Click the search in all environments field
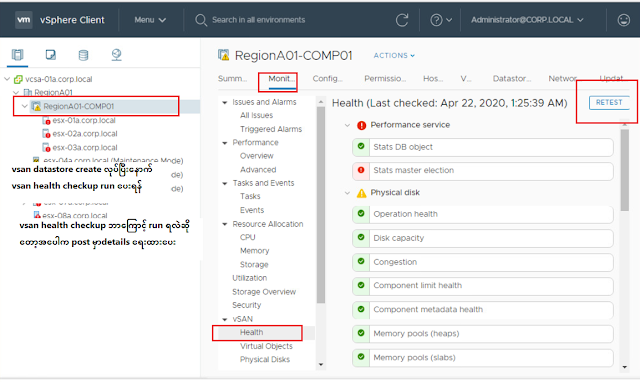 coord(258,20)
